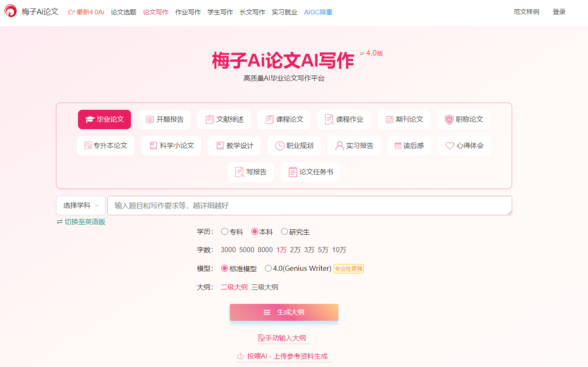Click the 教学设计 book icon
Screen dimensions: 588x367
[220, 145]
